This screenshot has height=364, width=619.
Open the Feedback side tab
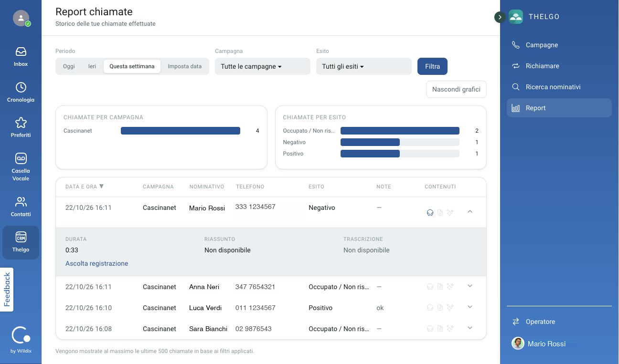[x=7, y=290]
